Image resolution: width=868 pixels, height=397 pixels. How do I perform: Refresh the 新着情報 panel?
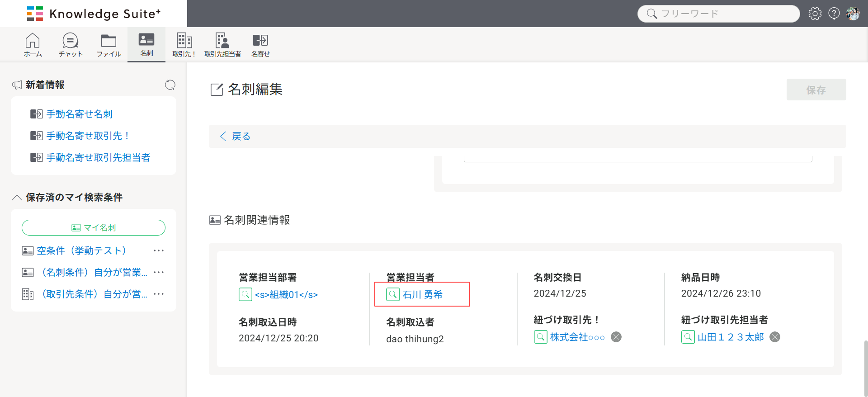coord(170,85)
